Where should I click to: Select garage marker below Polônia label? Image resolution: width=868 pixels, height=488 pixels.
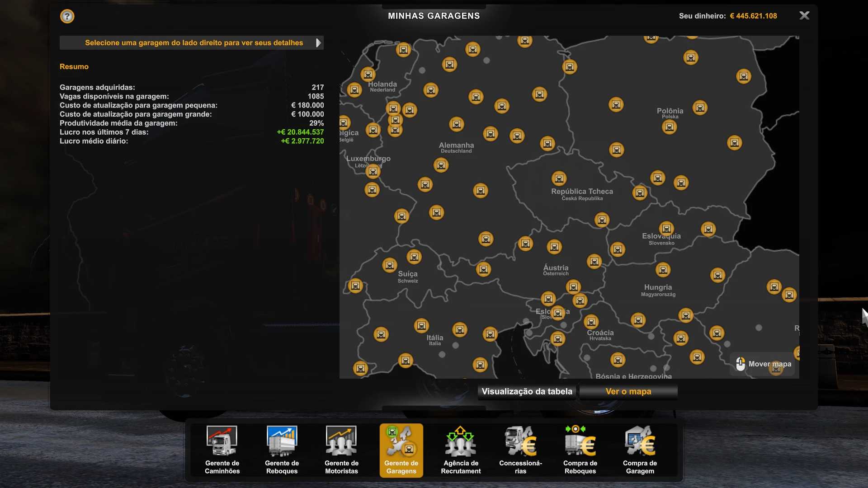(x=669, y=127)
